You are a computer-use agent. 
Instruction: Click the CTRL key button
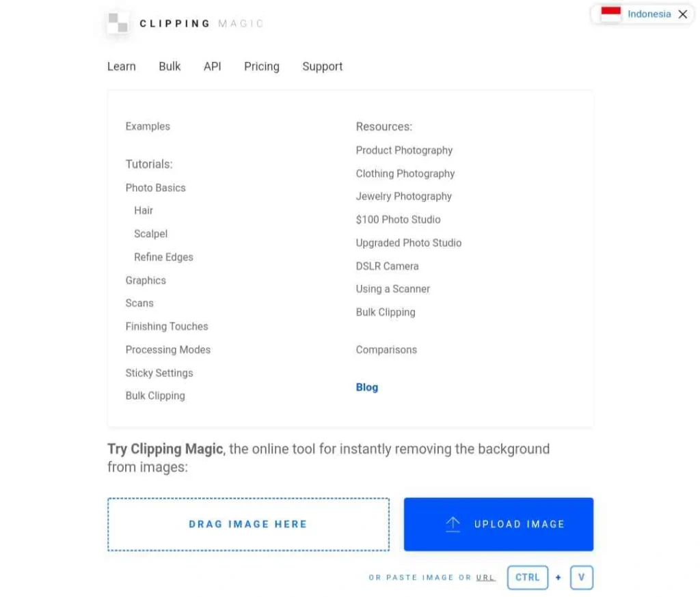(x=527, y=577)
